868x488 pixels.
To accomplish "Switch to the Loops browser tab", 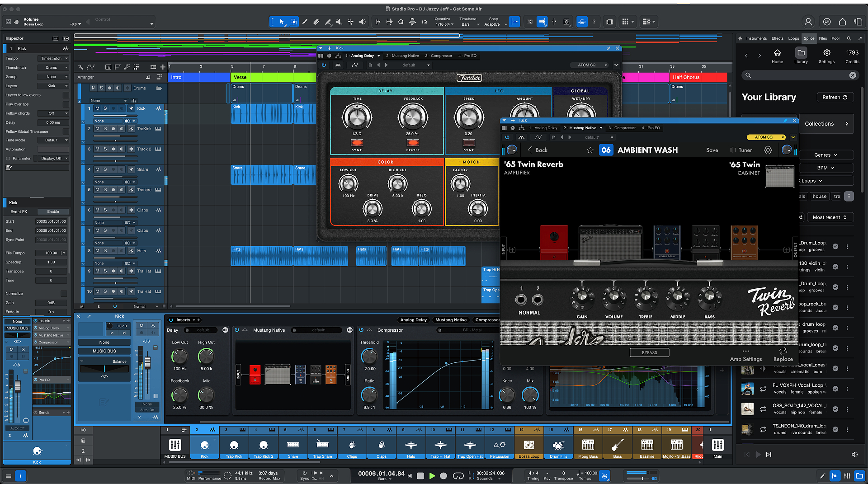I will click(x=793, y=38).
